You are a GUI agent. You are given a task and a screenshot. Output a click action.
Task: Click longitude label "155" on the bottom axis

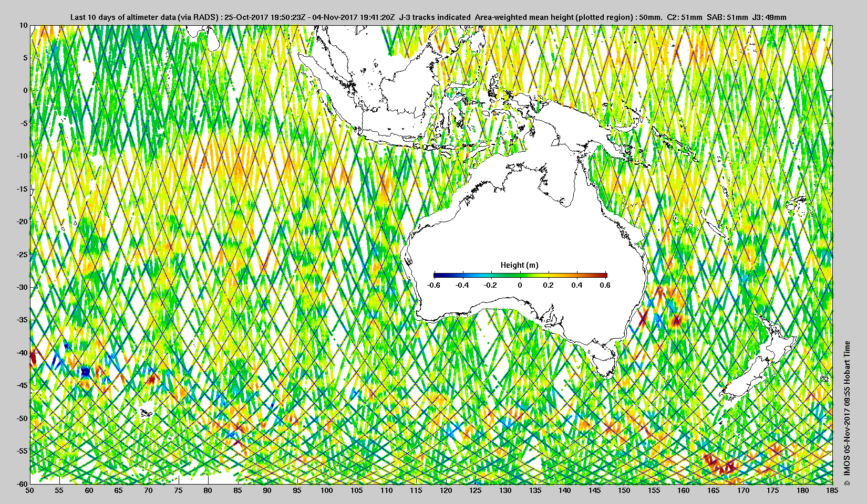point(654,490)
